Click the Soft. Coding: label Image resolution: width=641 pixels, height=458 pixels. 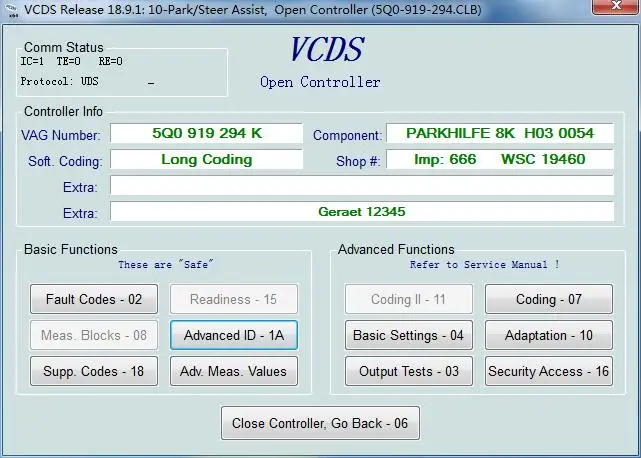tap(65, 162)
